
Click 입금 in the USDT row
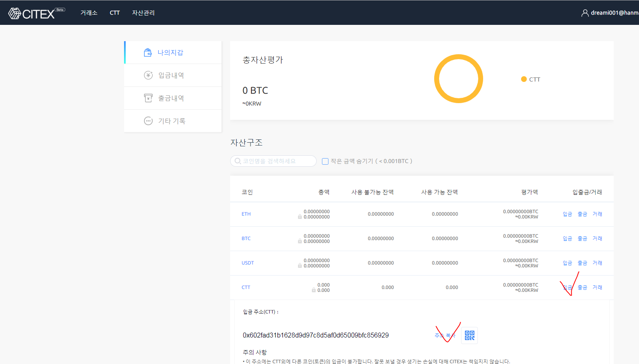click(x=567, y=263)
